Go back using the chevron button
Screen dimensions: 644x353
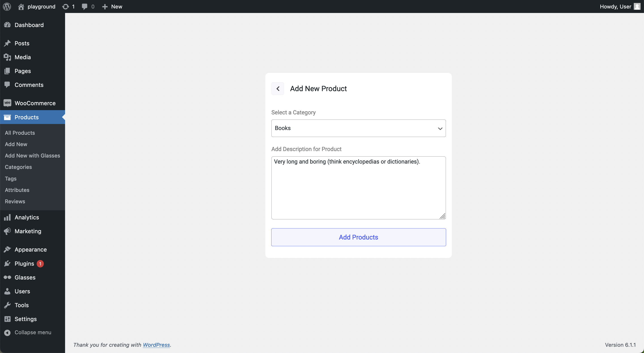click(278, 88)
